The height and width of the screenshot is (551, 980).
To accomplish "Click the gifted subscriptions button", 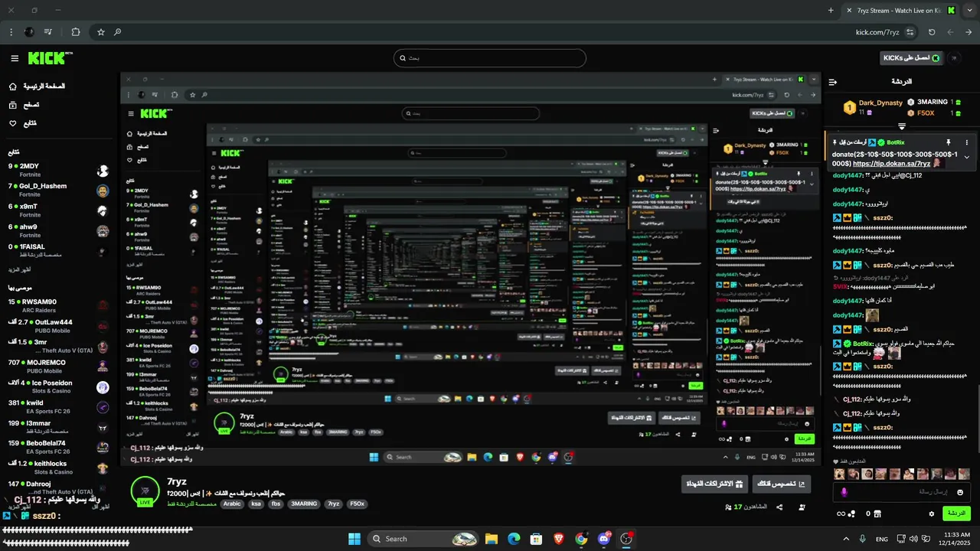I will pos(714,484).
